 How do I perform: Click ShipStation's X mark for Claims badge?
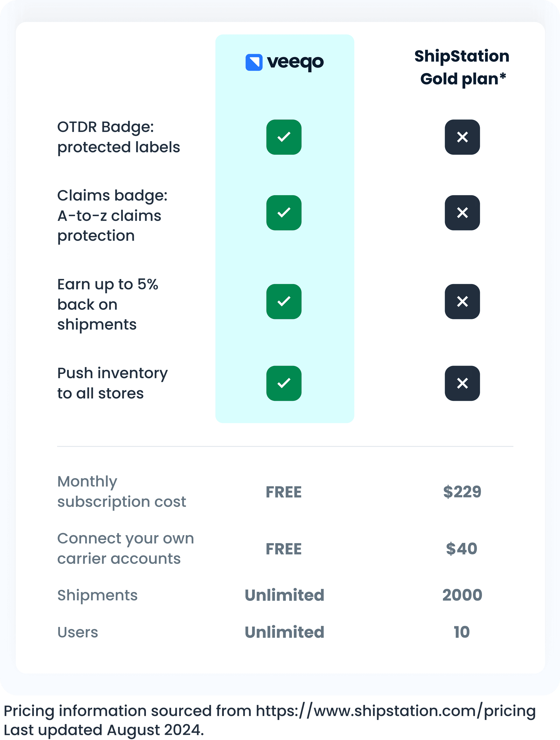(x=462, y=213)
